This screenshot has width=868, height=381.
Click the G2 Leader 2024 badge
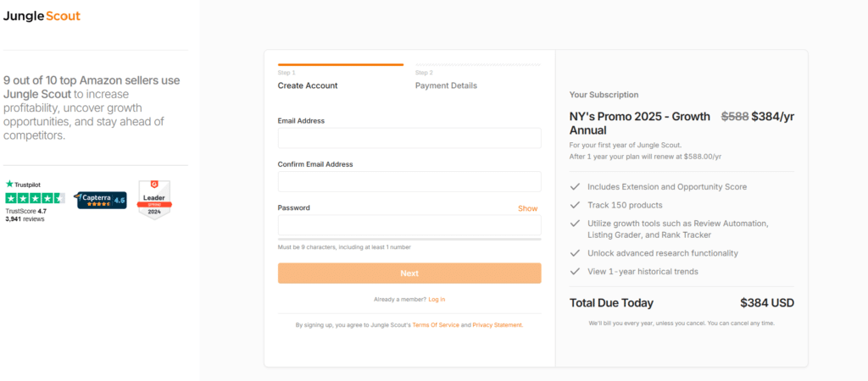pos(154,200)
